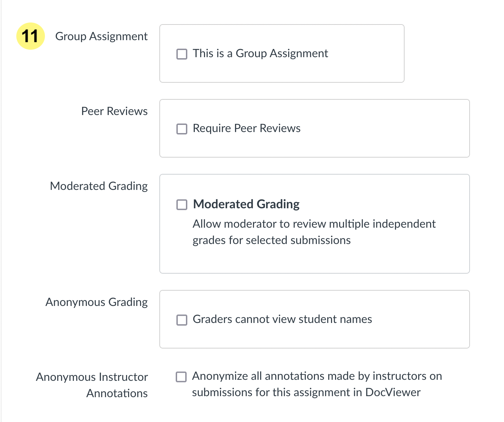Screen dimensions: 504x422
Task: Select the Anonymous Instructor Annotations label
Action: (x=92, y=385)
